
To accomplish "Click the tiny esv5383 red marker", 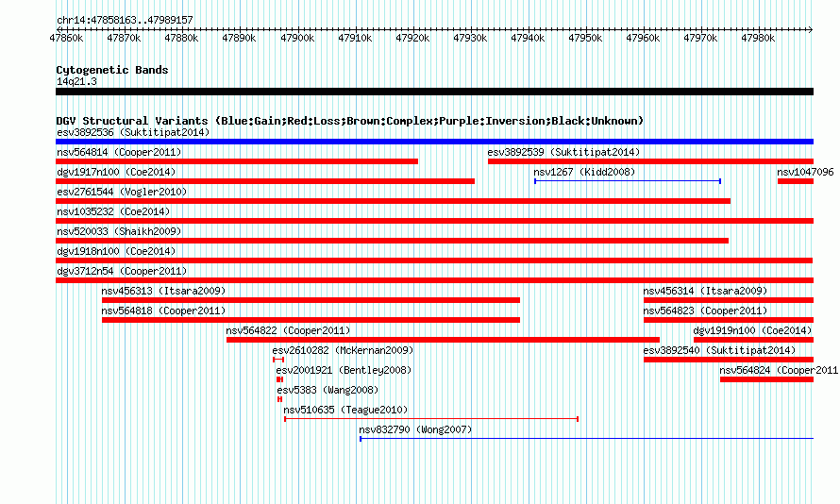I will [279, 399].
